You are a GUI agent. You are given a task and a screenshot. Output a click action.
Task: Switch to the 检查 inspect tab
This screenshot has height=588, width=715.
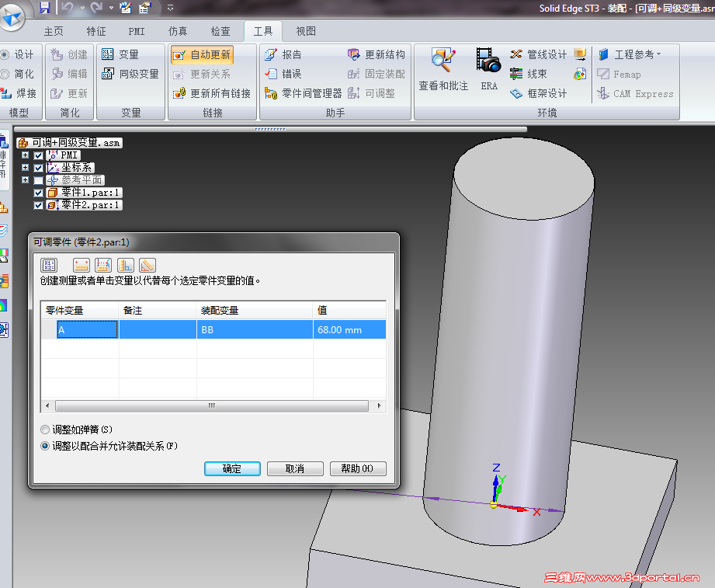pos(220,31)
